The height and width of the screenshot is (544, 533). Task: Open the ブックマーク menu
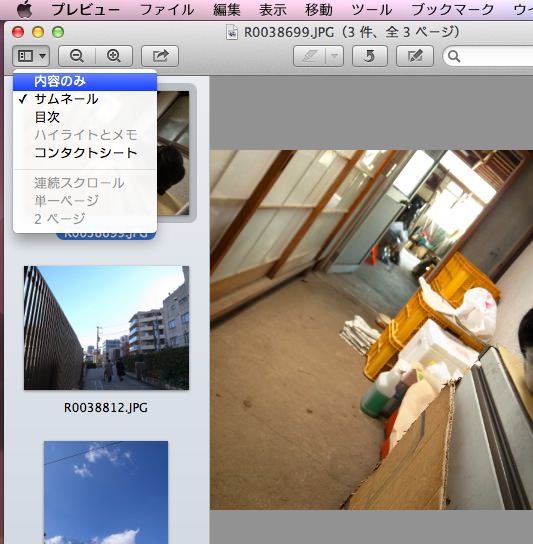pyautogui.click(x=453, y=9)
